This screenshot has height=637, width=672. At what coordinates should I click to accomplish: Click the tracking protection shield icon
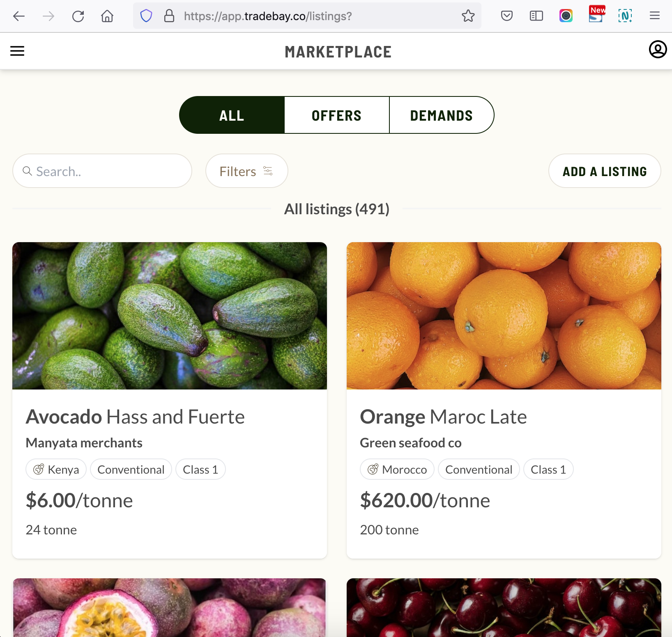(x=146, y=16)
